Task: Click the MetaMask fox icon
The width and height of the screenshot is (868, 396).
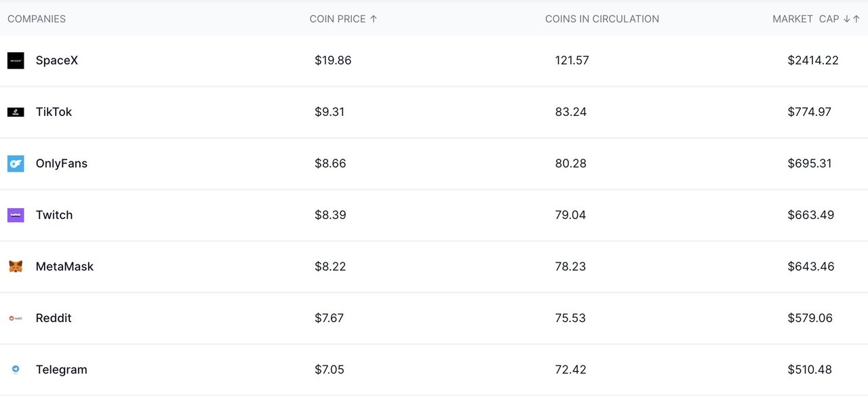Action: [x=16, y=266]
